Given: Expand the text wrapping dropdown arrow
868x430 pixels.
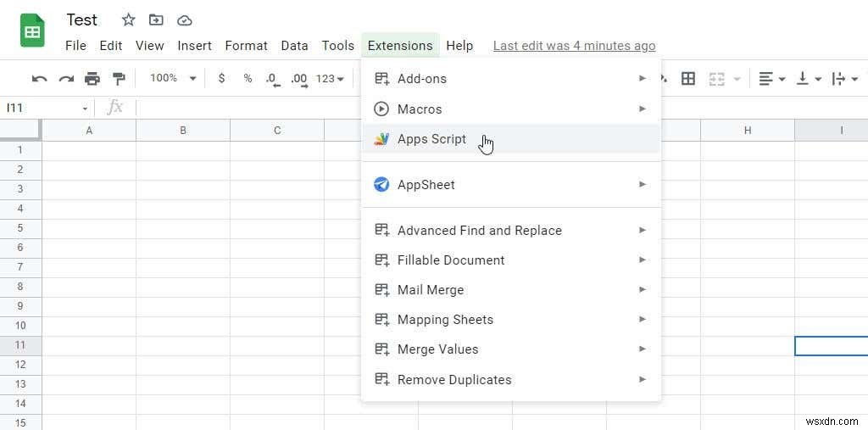Looking at the screenshot, I should click(x=855, y=79).
